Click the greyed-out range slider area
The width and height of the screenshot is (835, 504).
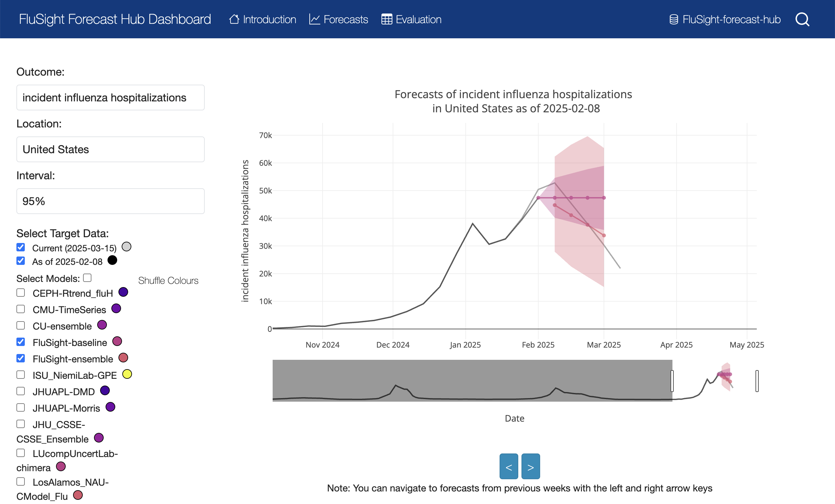[x=472, y=381]
